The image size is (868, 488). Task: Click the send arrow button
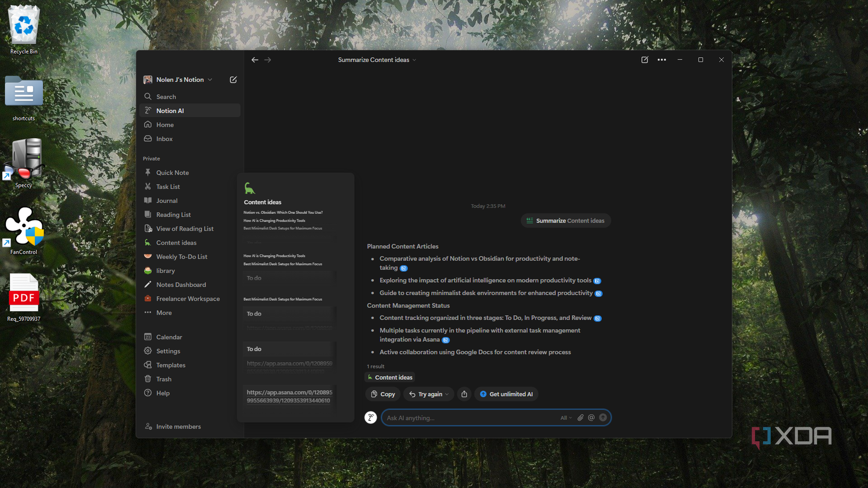coord(603,417)
